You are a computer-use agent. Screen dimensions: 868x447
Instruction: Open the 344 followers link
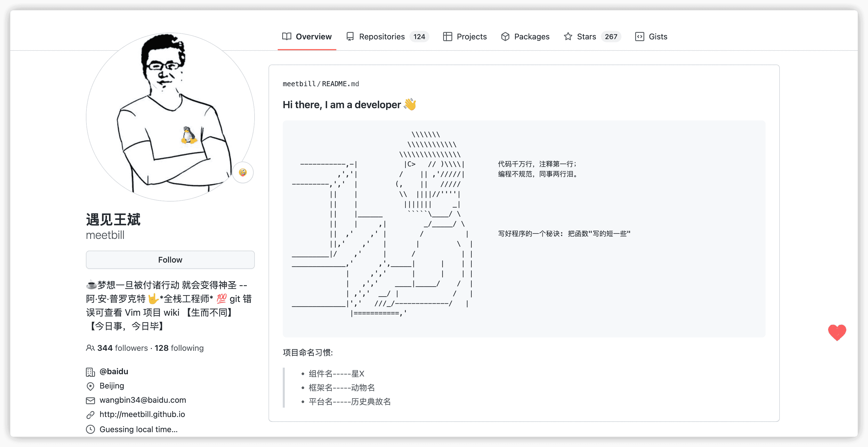coord(122,348)
